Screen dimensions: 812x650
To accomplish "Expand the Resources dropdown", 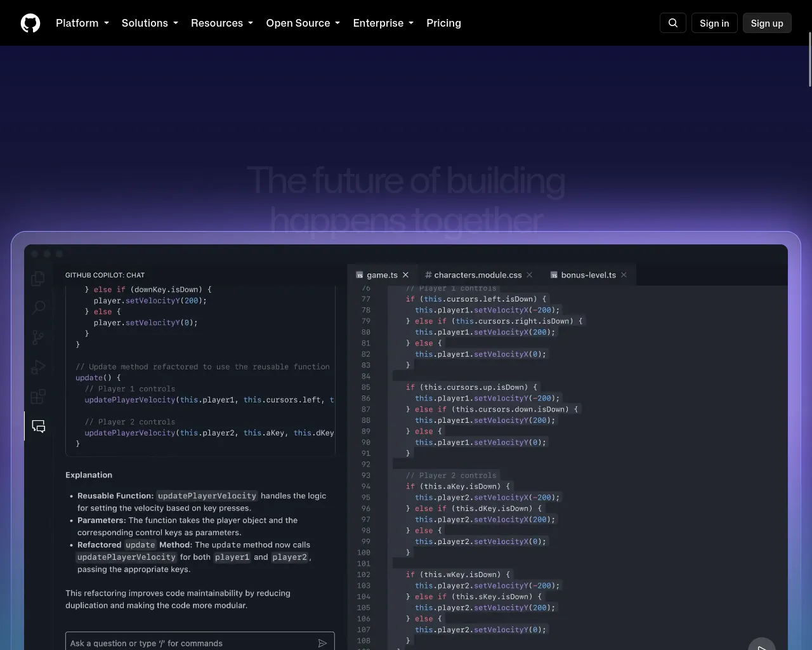I will point(222,23).
